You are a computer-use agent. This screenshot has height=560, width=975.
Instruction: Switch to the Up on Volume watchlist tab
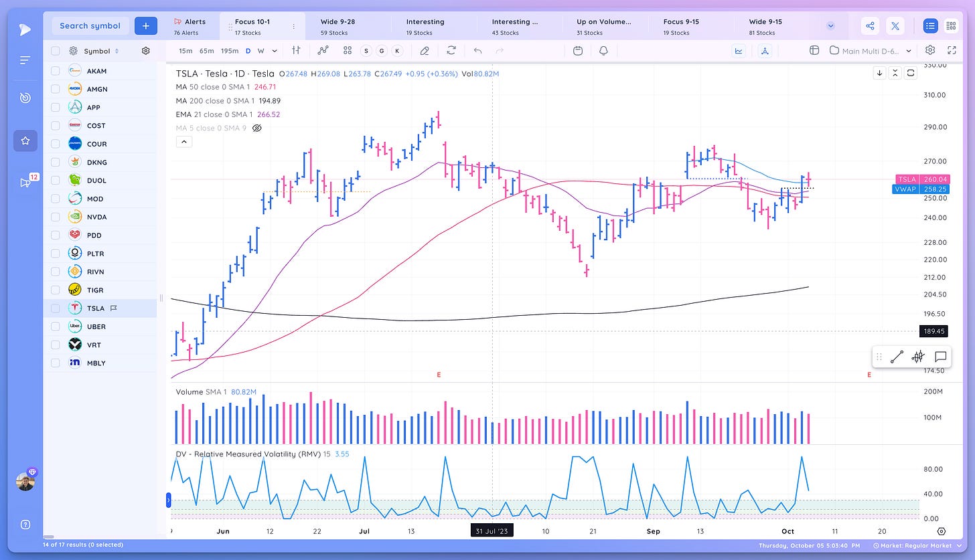(x=604, y=26)
